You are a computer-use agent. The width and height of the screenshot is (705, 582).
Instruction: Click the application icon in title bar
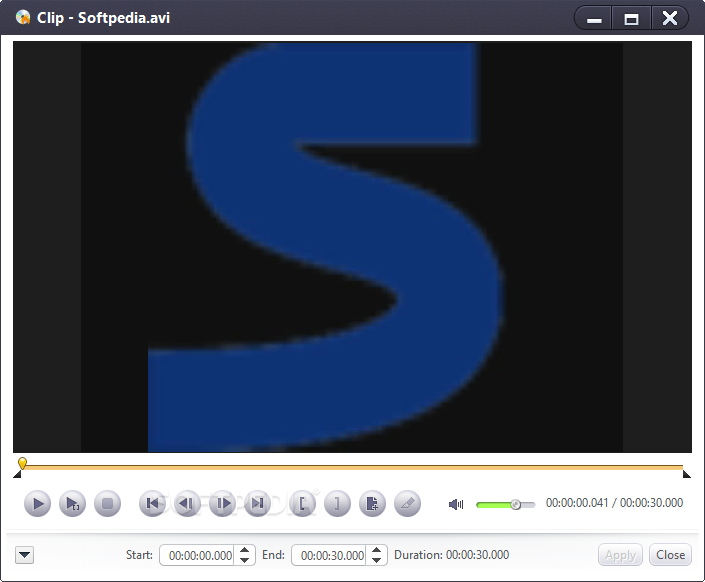[x=23, y=18]
